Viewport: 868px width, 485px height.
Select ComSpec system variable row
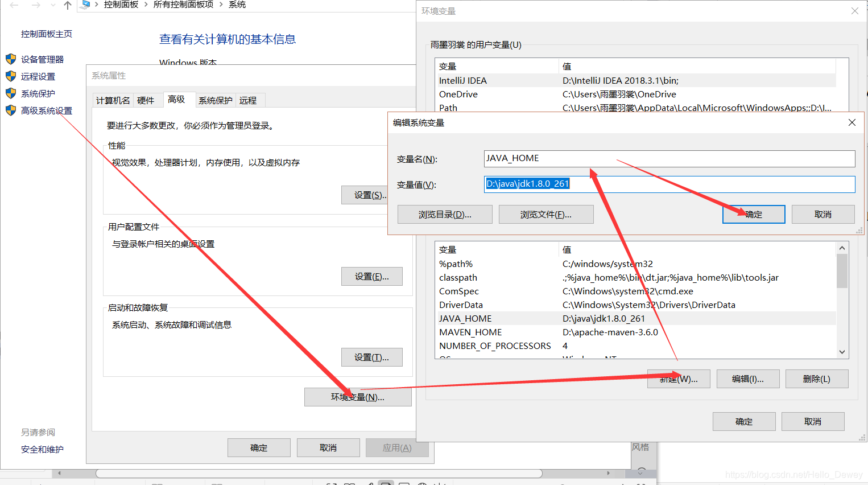click(635, 291)
